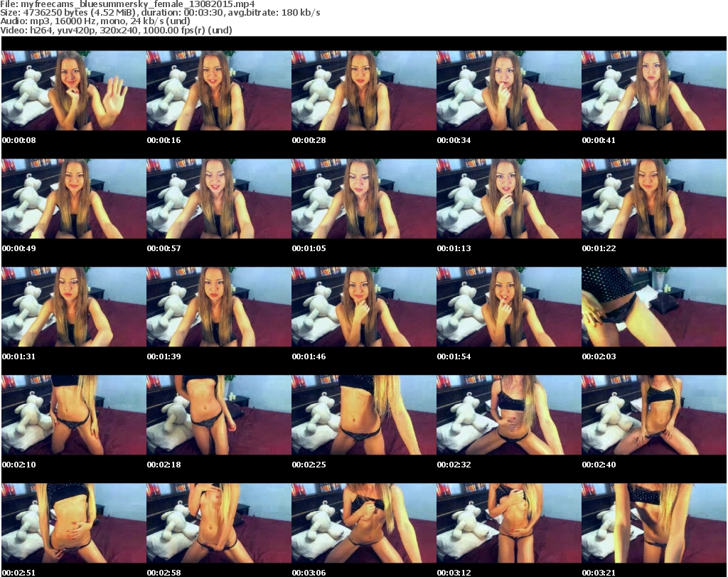Click the Video h264 yuv420p info line
The height and width of the screenshot is (577, 728).
pyautogui.click(x=116, y=30)
